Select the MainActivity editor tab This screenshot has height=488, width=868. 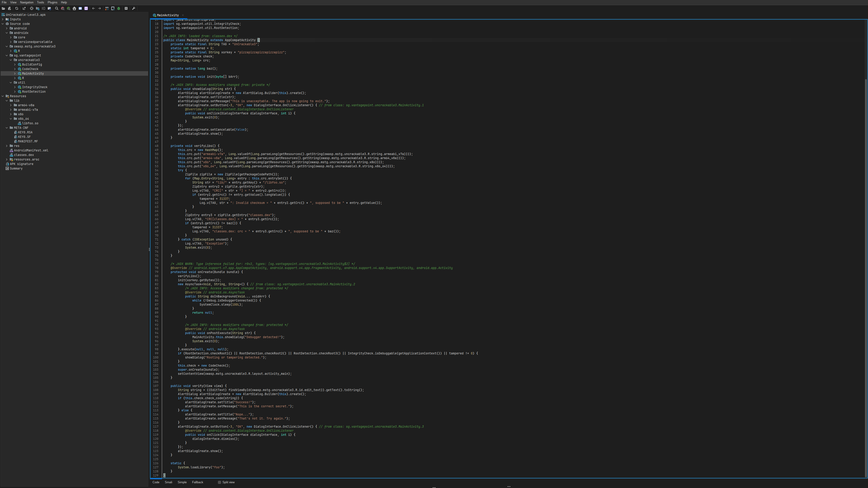167,15
